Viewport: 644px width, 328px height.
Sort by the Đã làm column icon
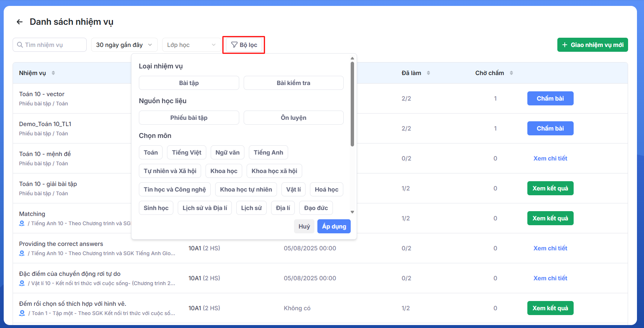[428, 73]
